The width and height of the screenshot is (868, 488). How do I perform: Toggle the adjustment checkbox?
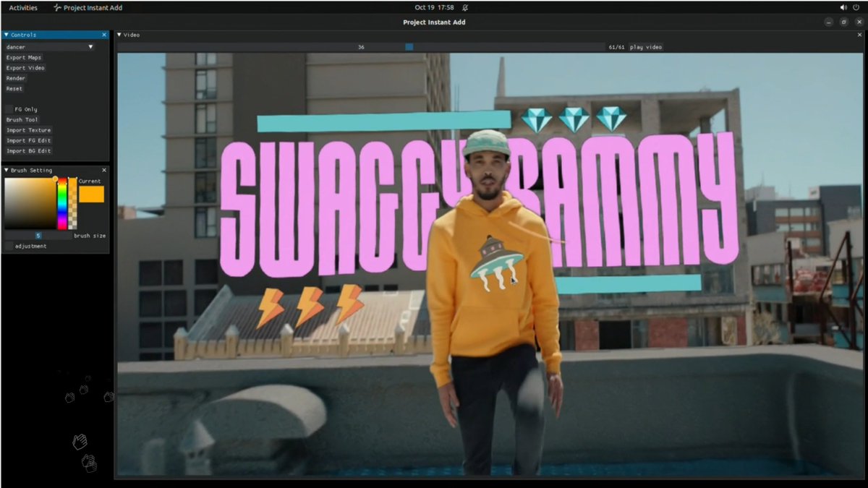pos(9,246)
